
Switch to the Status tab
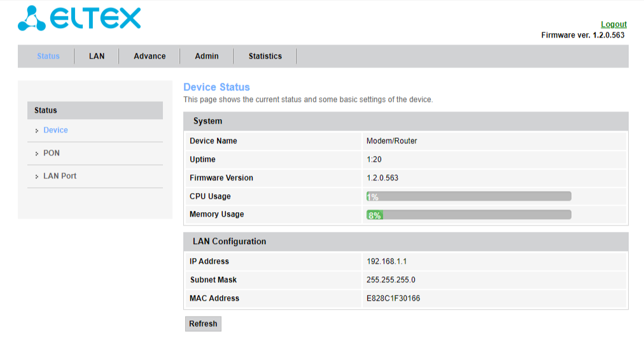48,56
